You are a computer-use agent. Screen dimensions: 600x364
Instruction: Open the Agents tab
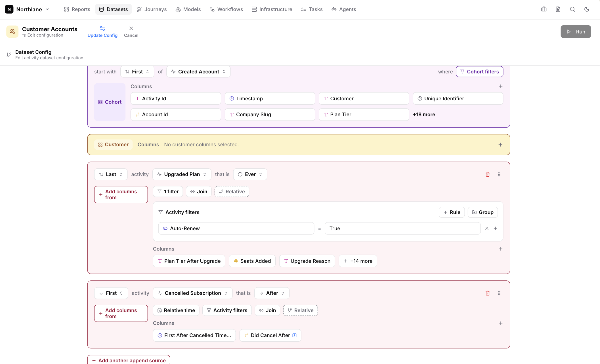(343, 9)
